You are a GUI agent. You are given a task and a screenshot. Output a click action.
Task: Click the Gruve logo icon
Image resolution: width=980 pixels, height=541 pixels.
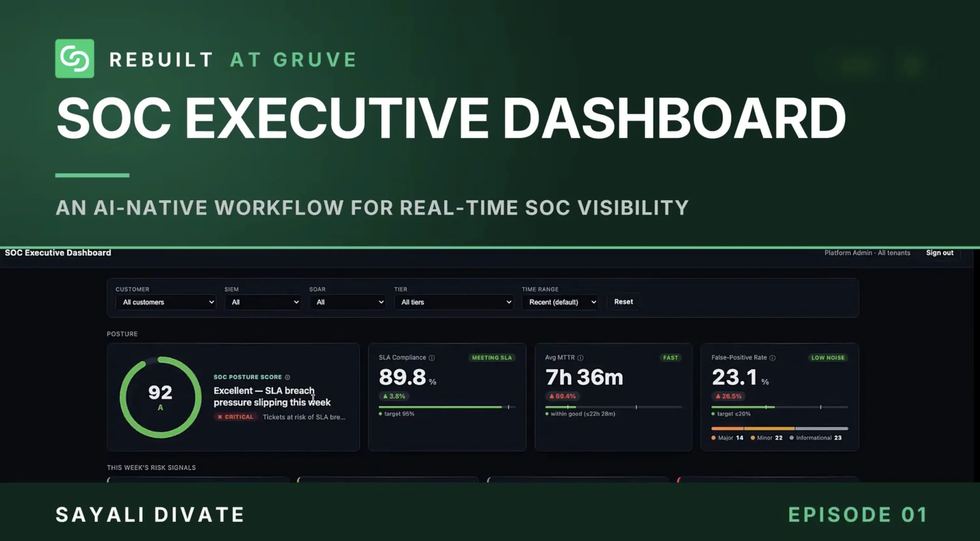coord(75,59)
